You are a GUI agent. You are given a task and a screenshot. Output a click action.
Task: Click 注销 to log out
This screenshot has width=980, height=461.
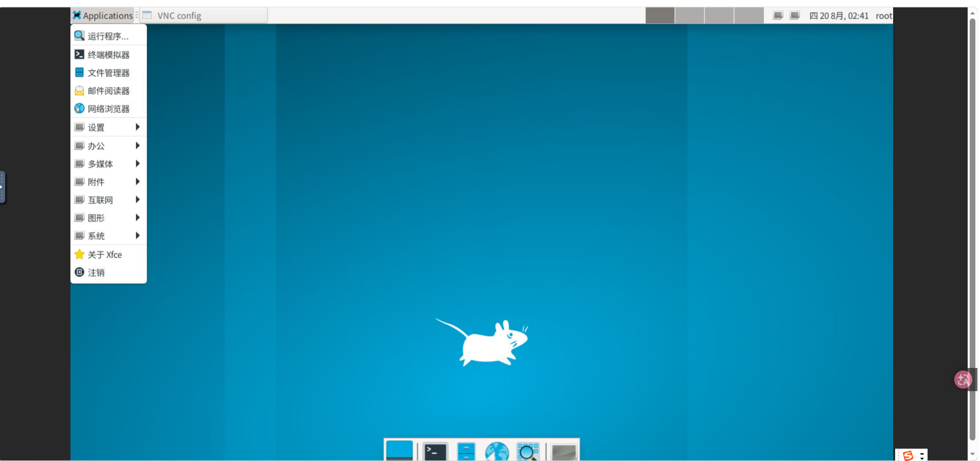click(108, 272)
